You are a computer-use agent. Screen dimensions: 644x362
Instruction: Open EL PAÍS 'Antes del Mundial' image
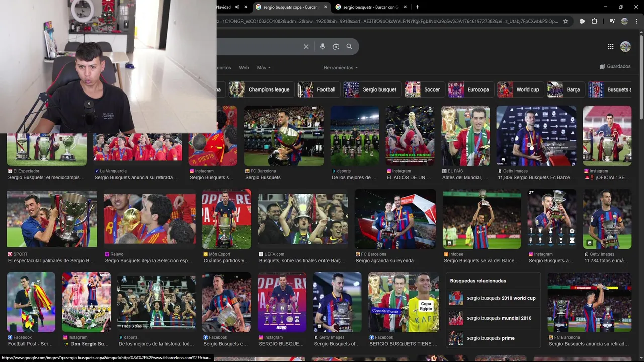point(465,136)
